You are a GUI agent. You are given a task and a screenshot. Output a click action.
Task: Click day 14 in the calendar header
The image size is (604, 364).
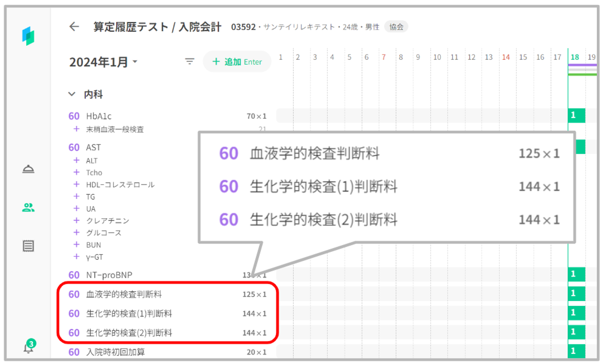506,57
